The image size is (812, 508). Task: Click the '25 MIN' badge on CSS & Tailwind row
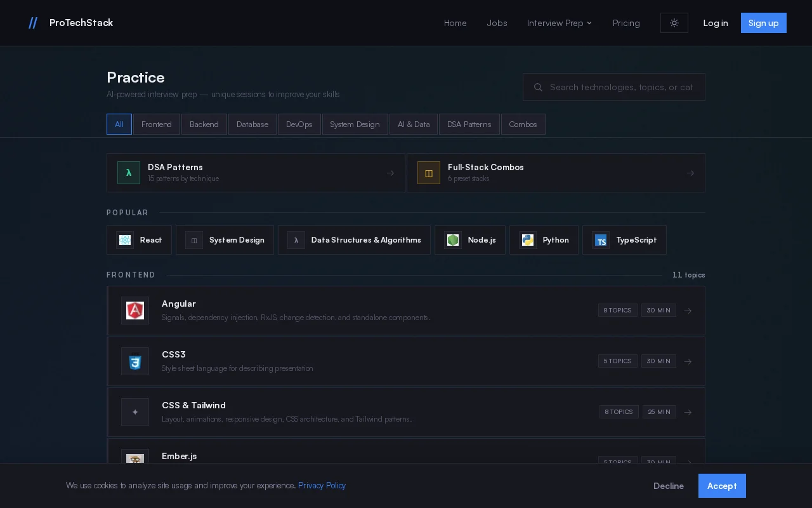659,412
